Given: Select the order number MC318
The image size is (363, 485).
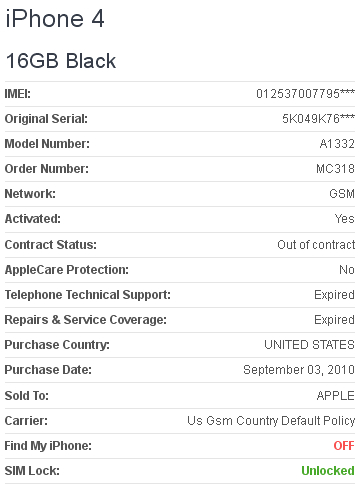Looking at the screenshot, I should (x=335, y=169).
